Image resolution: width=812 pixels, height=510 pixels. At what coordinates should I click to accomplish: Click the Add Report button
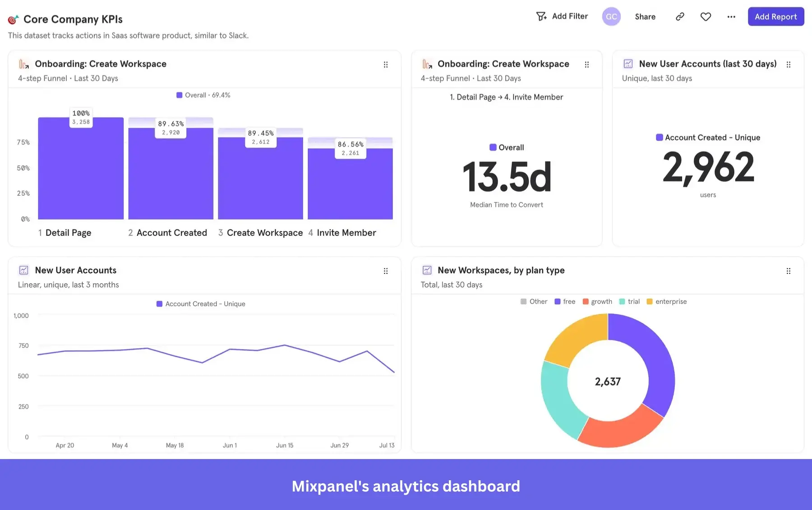coord(775,16)
